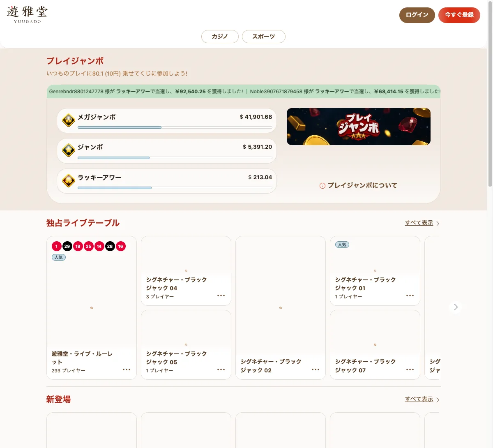493x448 pixels.
Task: Open the プレイジャンボ banner image
Action: (x=359, y=127)
